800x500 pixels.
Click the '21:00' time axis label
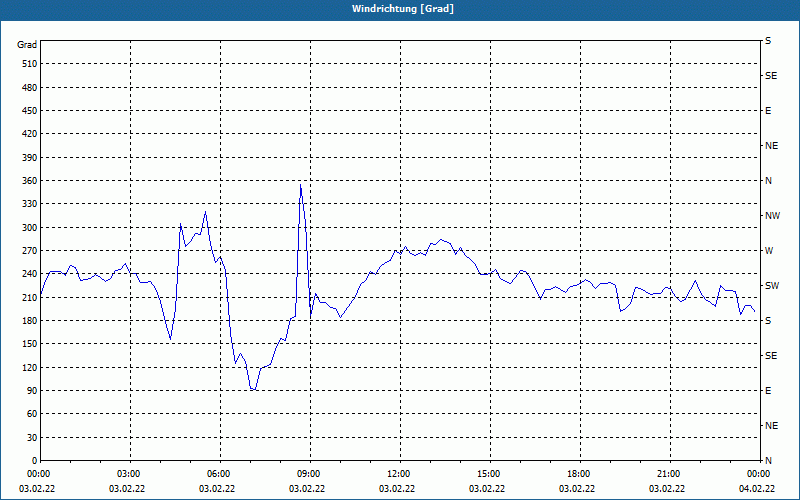tap(668, 474)
